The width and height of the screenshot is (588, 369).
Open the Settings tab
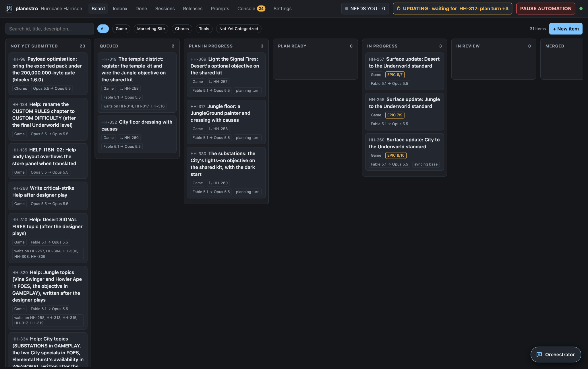pos(283,9)
